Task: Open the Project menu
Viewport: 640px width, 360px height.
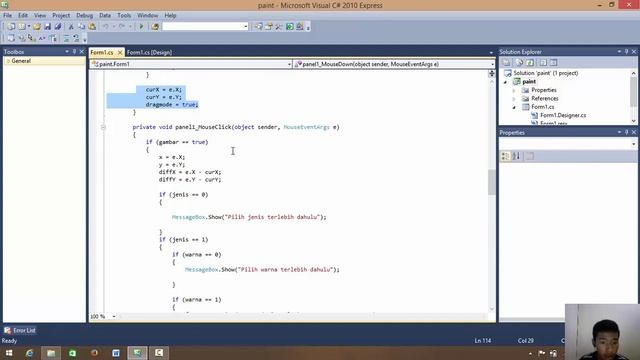Action: click(61, 16)
